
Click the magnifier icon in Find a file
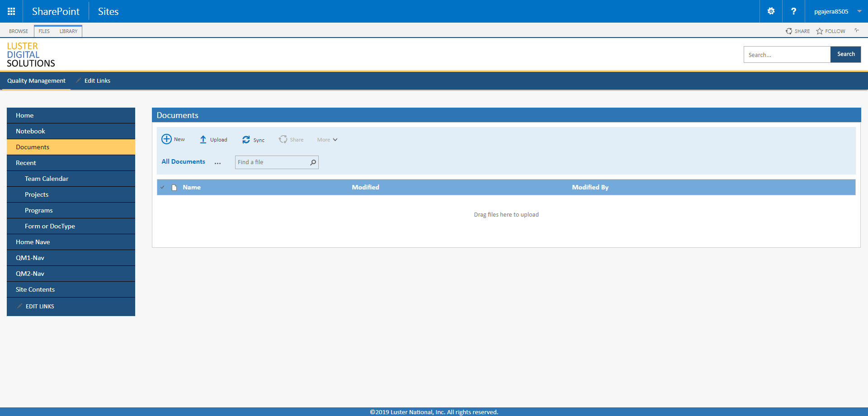(x=313, y=162)
